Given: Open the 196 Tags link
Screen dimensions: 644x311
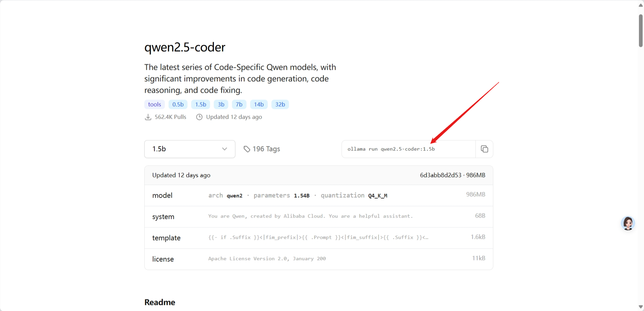Looking at the screenshot, I should 266,149.
